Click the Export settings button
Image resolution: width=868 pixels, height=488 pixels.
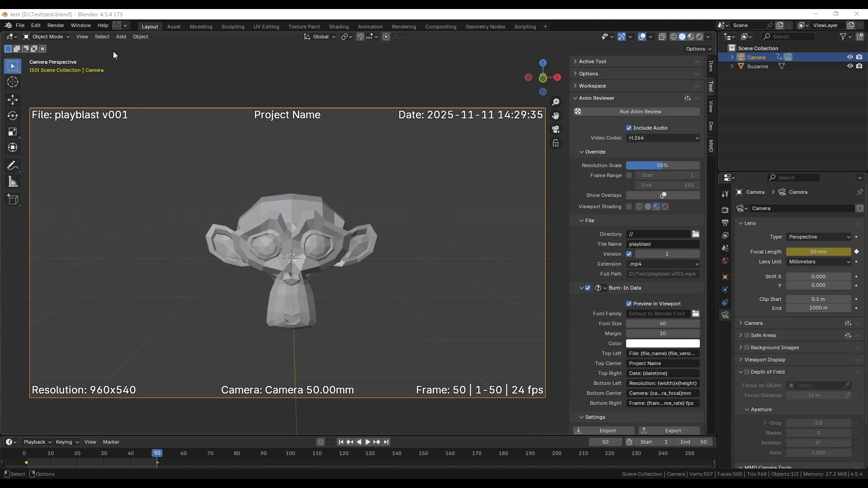(x=669, y=431)
